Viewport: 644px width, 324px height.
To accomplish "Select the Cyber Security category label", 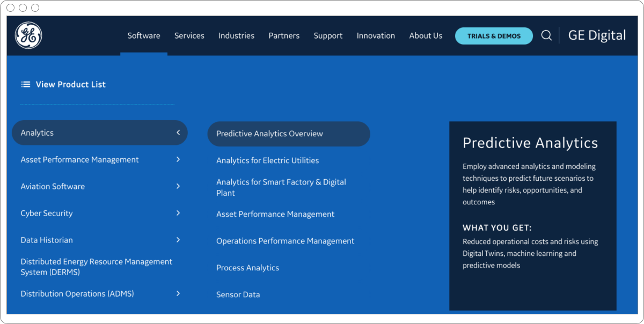I will (47, 213).
